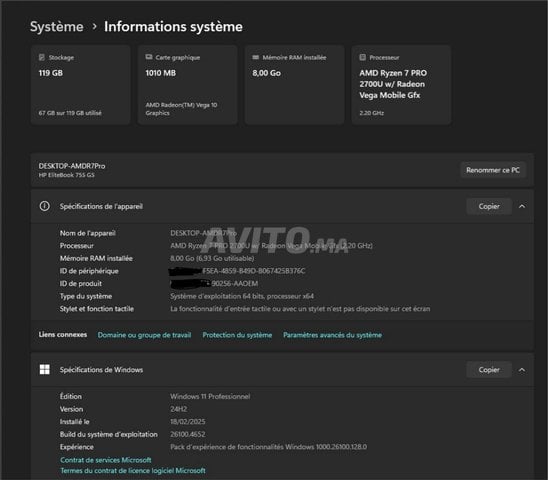
Task: Click the 'Informations système' page title
Action: point(173,27)
